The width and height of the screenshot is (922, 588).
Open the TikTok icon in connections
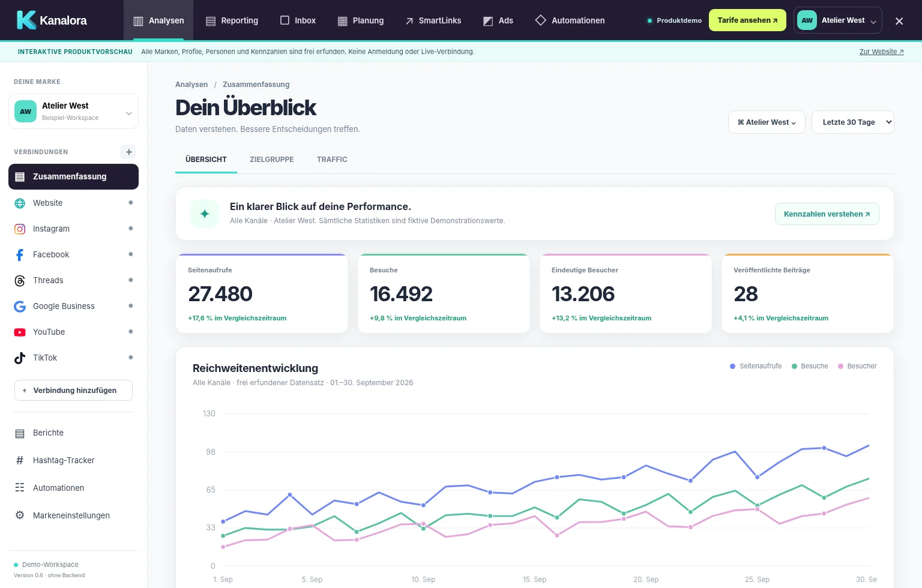[20, 358]
